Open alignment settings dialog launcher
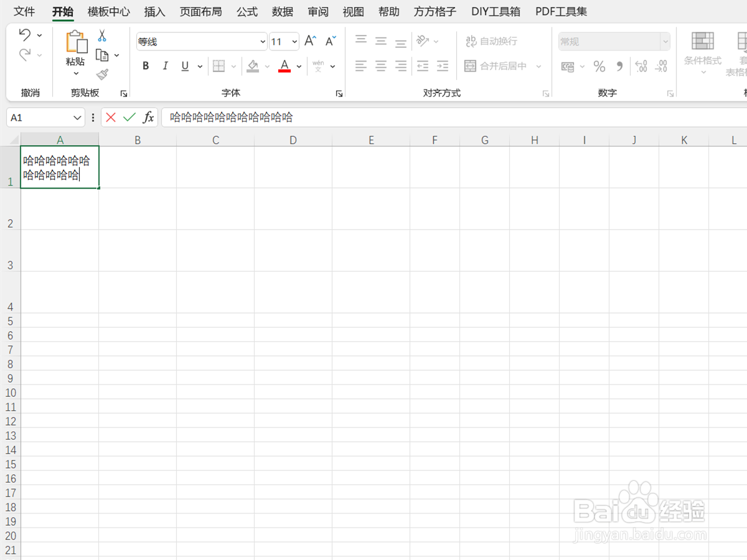The width and height of the screenshot is (747, 560). (x=546, y=94)
